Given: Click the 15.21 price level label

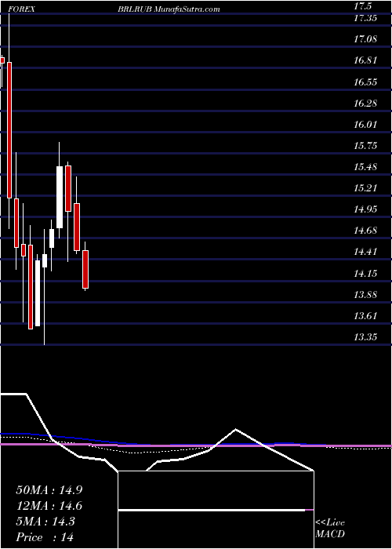Looking at the screenshot, I should pos(365,188).
